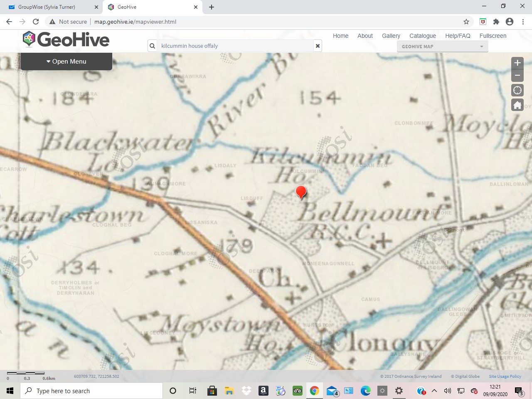Open the Help/FAQ page

point(458,36)
